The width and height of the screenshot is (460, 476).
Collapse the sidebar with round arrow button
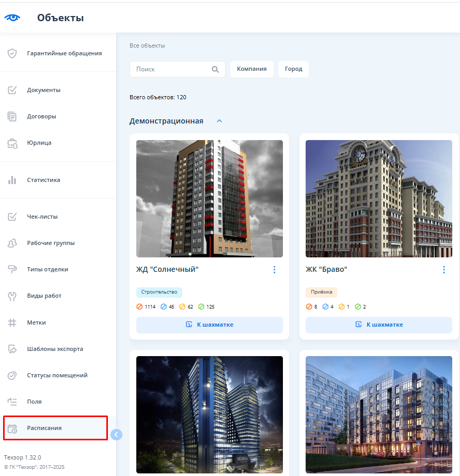[x=117, y=435]
